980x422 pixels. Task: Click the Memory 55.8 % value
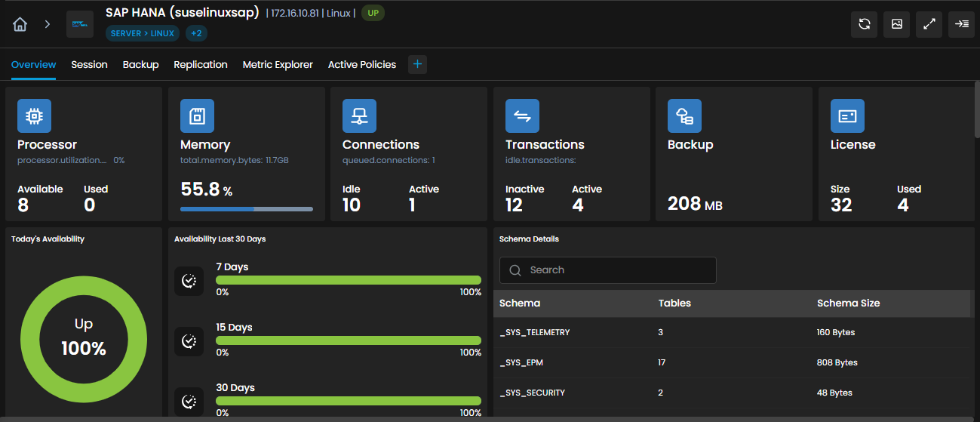click(208, 189)
